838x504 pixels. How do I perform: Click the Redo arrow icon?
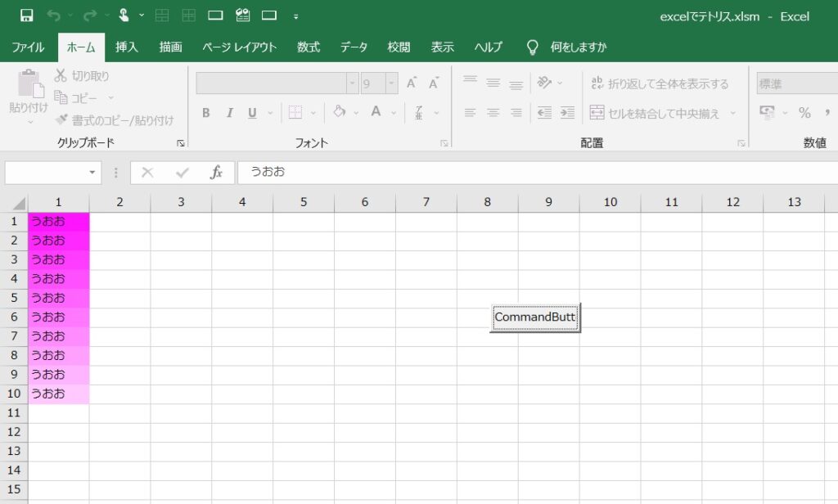(90, 16)
